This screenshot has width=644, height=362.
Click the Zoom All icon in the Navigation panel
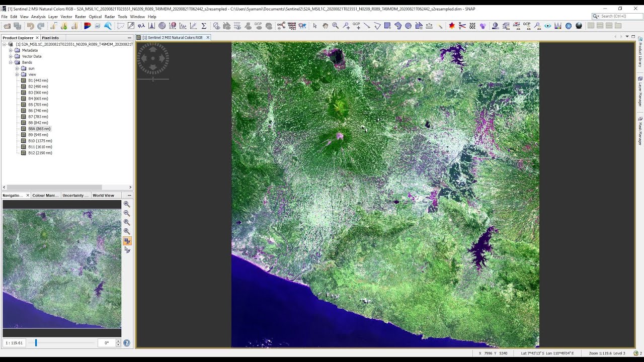[127, 231]
